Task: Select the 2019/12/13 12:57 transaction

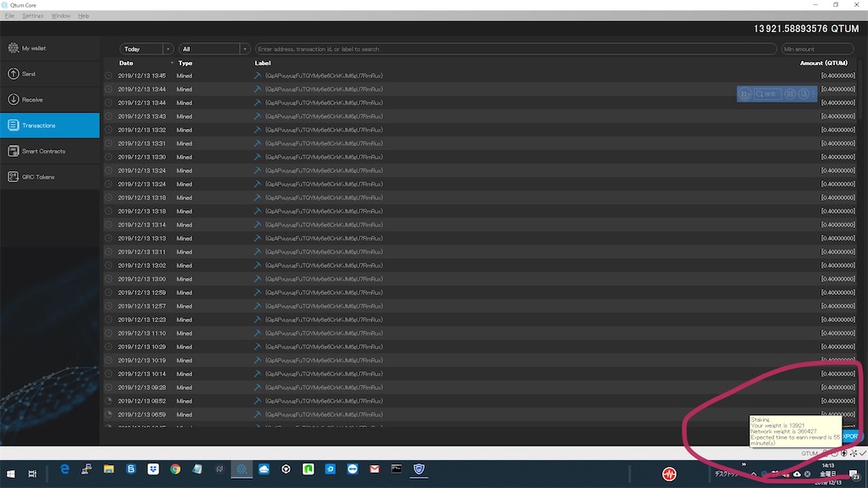Action: [480, 306]
